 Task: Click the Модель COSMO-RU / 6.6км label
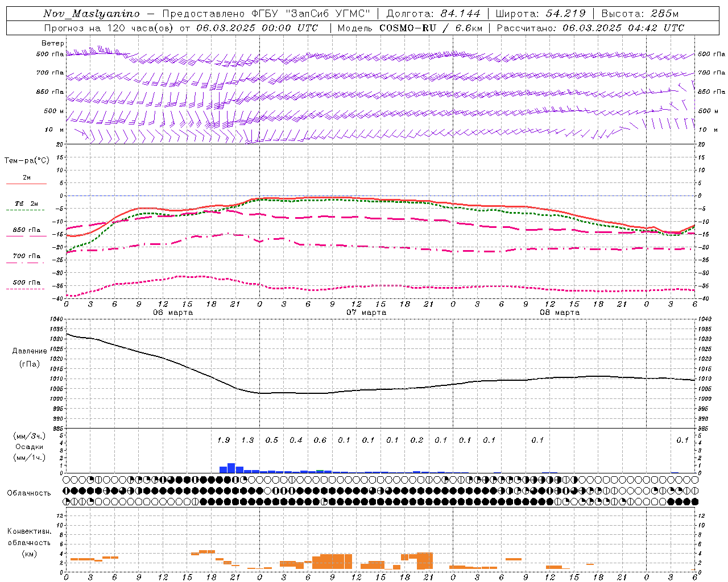click(410, 28)
